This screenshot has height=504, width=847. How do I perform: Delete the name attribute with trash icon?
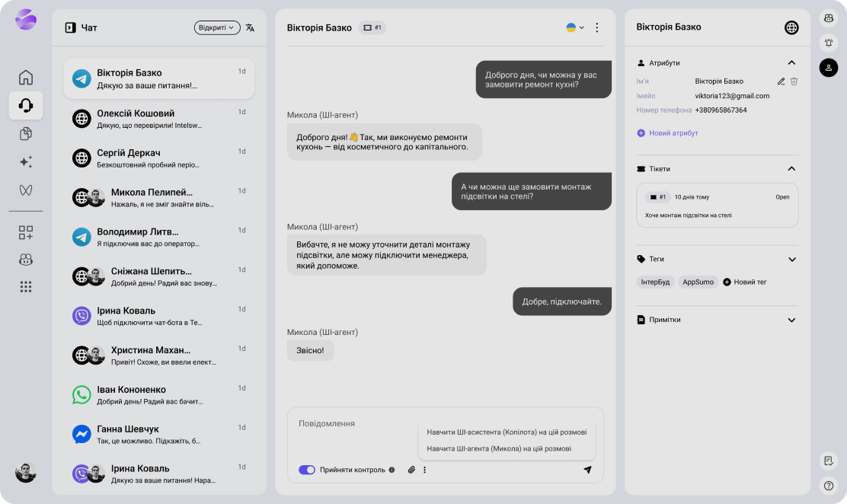794,81
